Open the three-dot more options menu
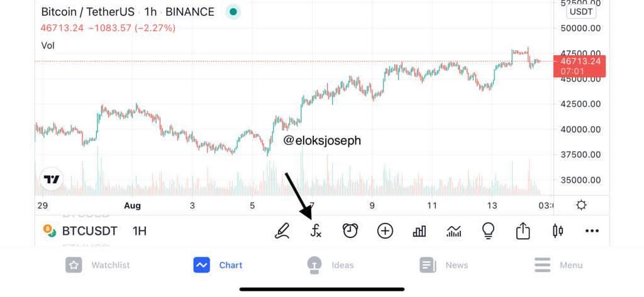The height and width of the screenshot is (297, 644). click(592, 231)
